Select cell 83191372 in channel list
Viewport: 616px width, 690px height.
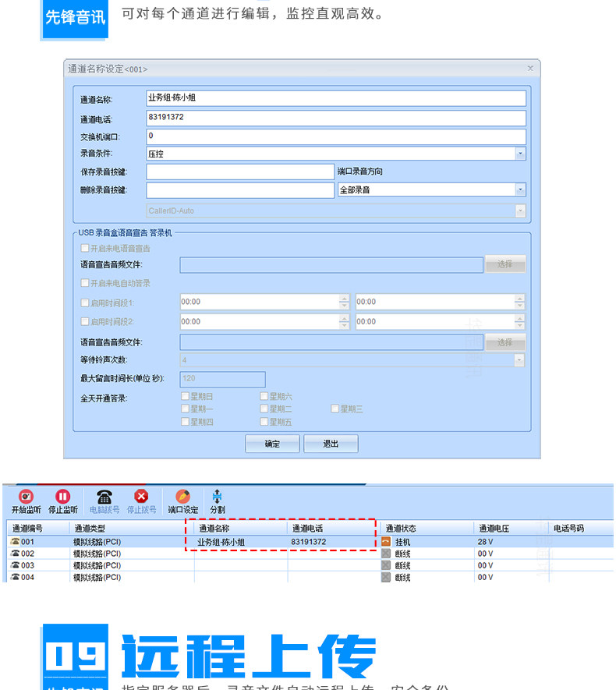point(309,542)
